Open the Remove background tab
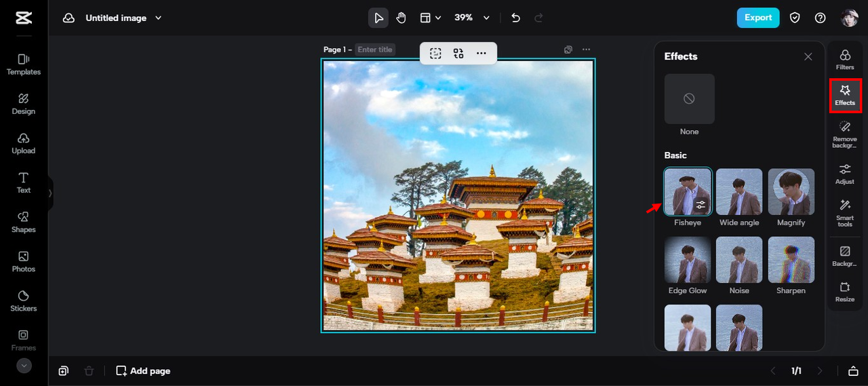The image size is (868, 386). click(845, 134)
